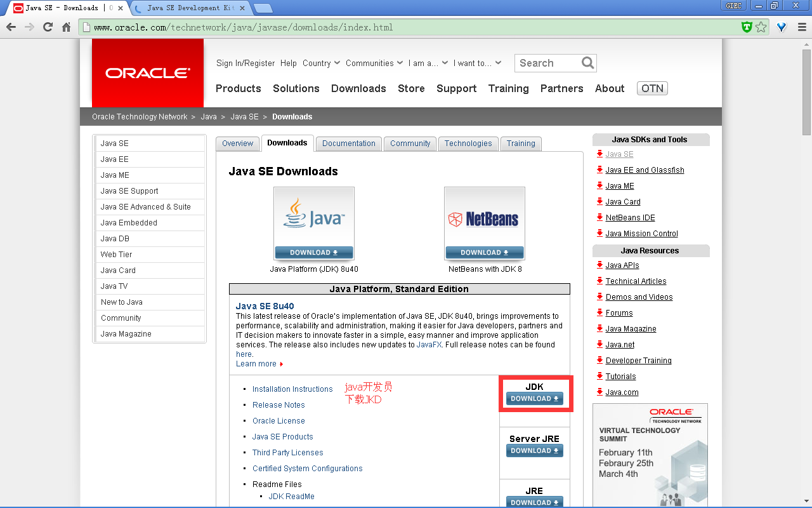Click red arrow beside Java APIs
This screenshot has width=812, height=508.
tap(599, 265)
